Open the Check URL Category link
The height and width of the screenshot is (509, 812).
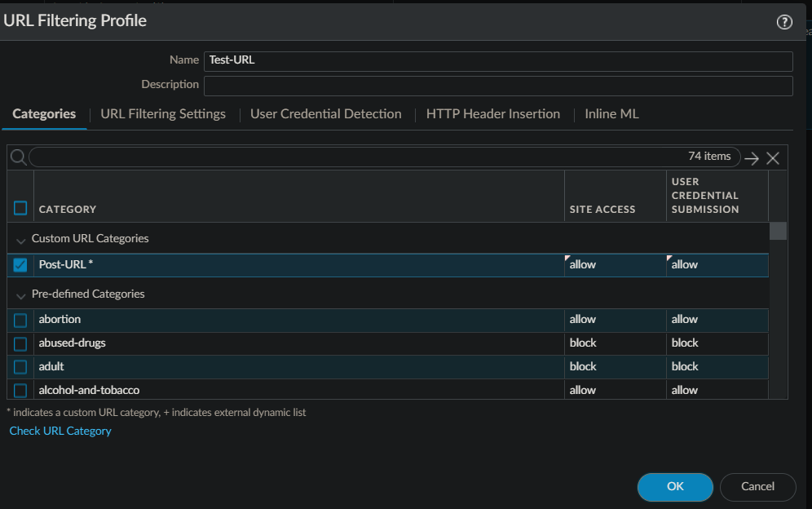60,432
